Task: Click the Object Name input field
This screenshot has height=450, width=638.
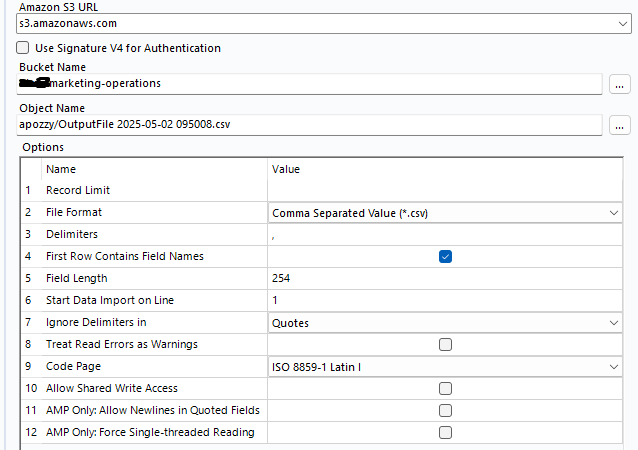Action: coord(309,125)
